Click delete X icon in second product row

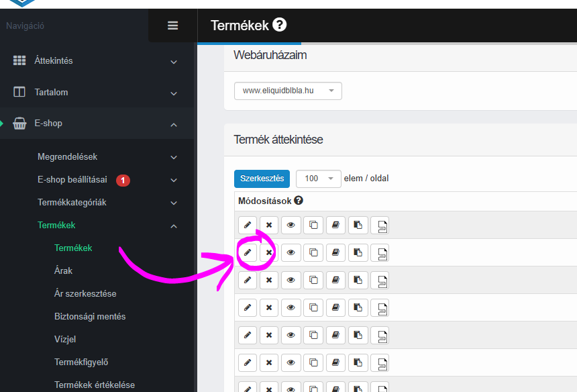(x=269, y=252)
